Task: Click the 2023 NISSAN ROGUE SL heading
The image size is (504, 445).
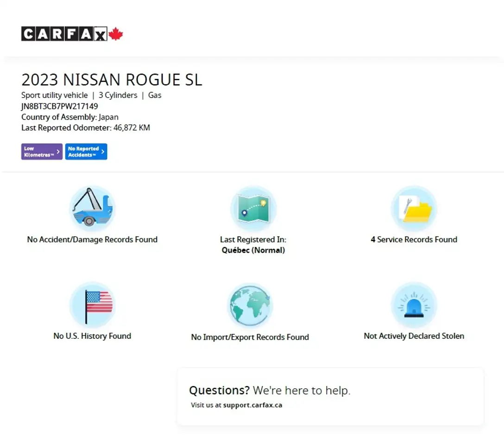Action: tap(112, 79)
